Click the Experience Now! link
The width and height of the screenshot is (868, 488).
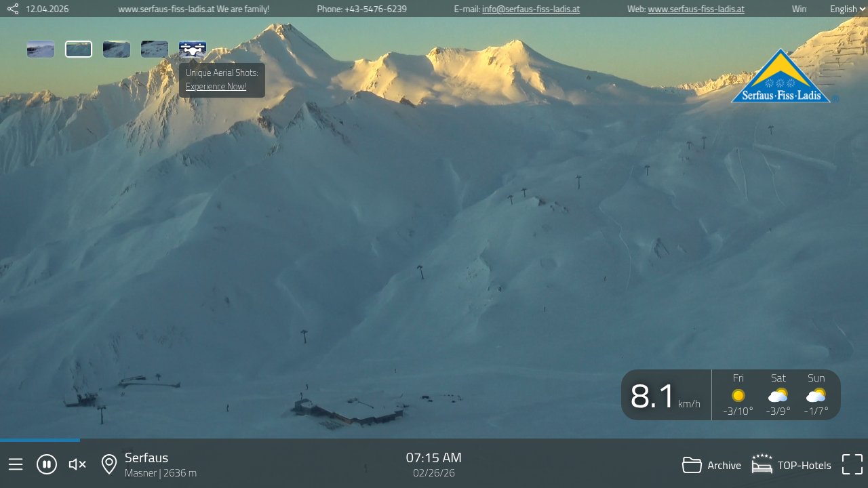click(216, 86)
